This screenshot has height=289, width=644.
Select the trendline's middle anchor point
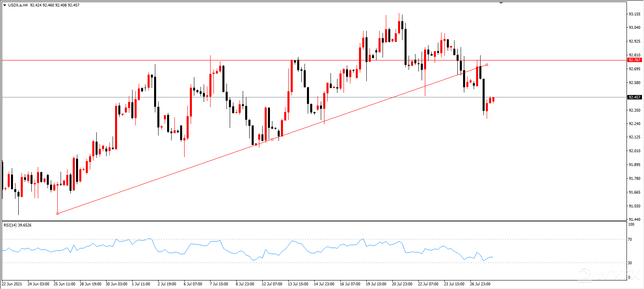pyautogui.click(x=272, y=139)
